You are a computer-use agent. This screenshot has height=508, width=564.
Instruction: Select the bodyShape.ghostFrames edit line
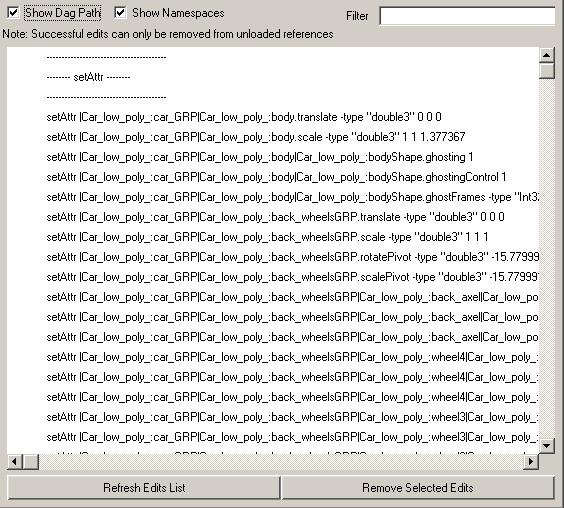(292, 197)
